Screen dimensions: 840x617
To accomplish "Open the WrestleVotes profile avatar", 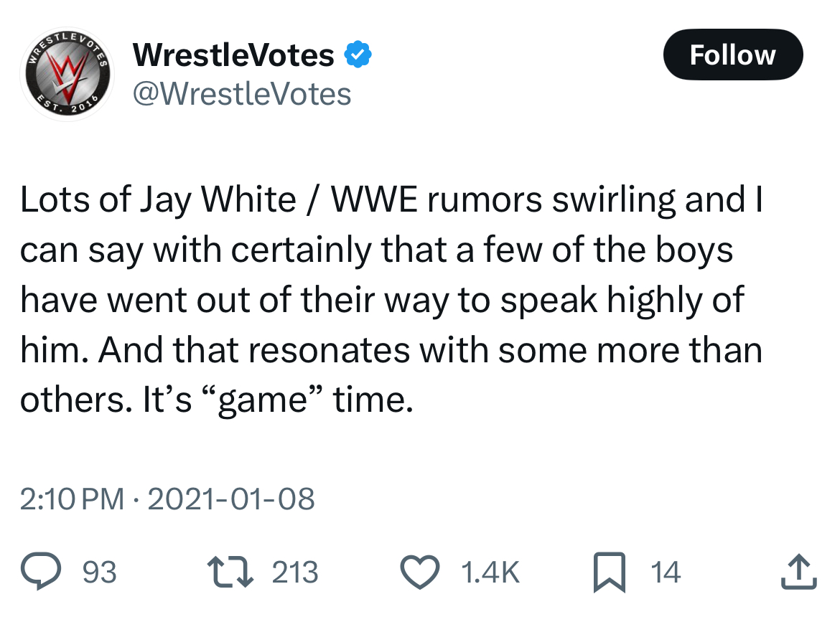I will pos(67,74).
